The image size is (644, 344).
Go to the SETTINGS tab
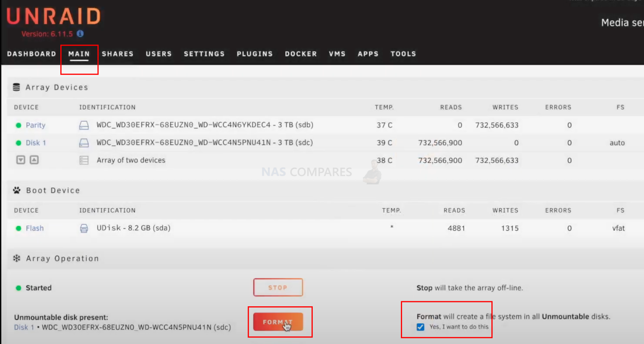204,54
